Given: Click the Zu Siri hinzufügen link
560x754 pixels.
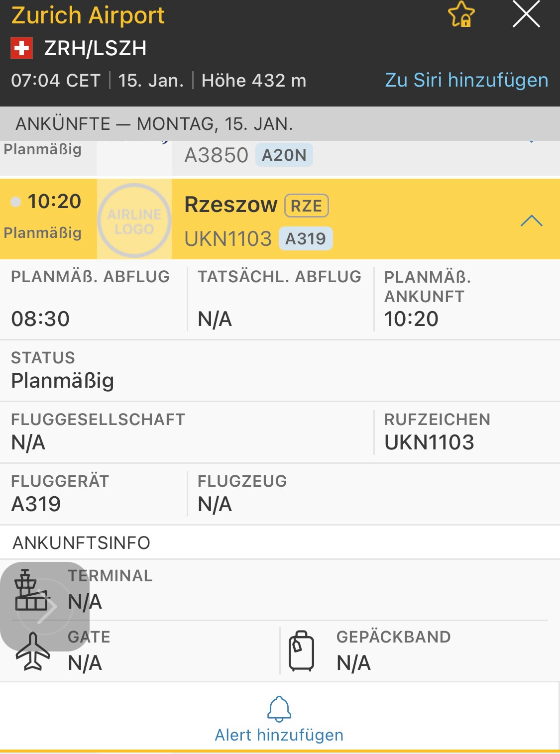Looking at the screenshot, I should point(466,80).
